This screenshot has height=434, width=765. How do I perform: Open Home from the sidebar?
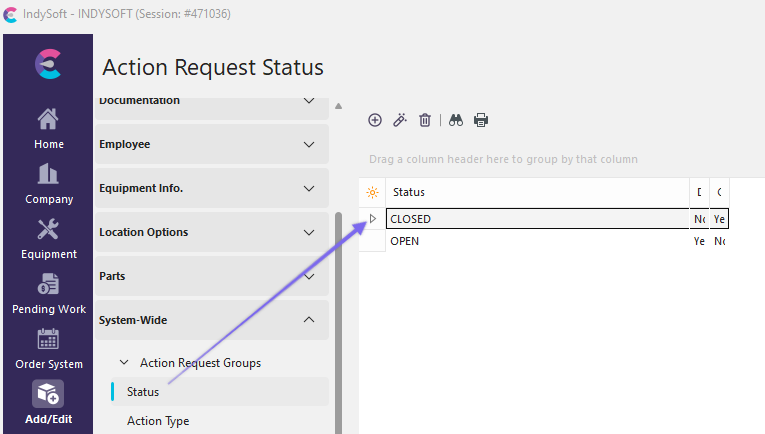tap(48, 129)
